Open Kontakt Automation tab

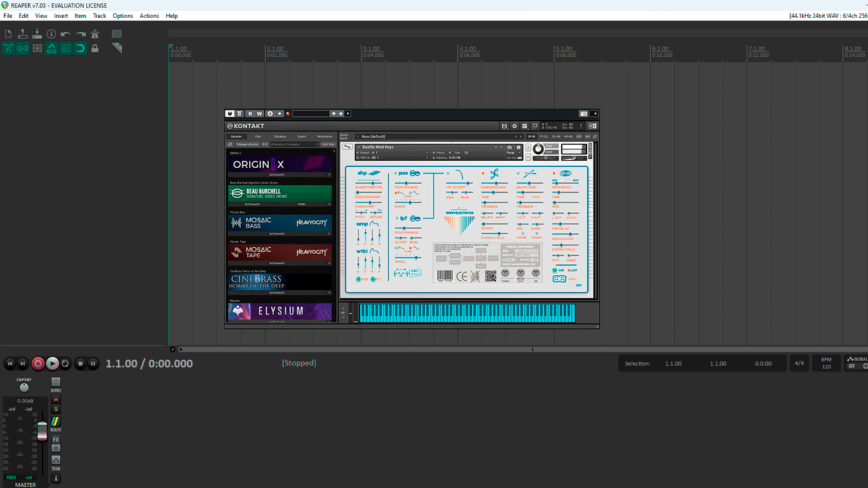[325, 137]
